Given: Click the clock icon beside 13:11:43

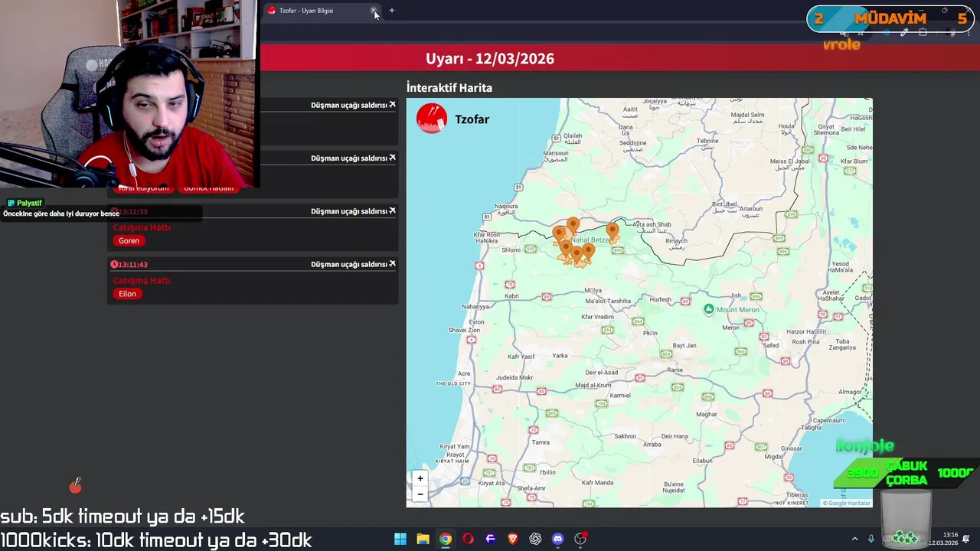Looking at the screenshot, I should (114, 265).
